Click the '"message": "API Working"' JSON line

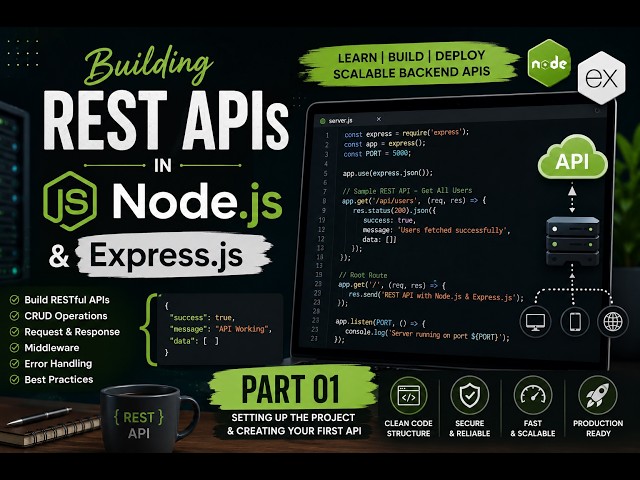click(221, 329)
